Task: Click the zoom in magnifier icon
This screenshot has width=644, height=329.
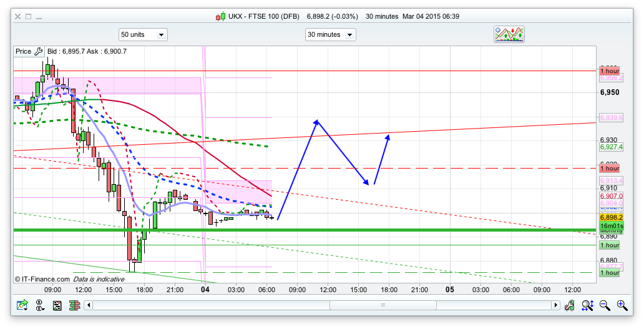Action: pos(622,305)
